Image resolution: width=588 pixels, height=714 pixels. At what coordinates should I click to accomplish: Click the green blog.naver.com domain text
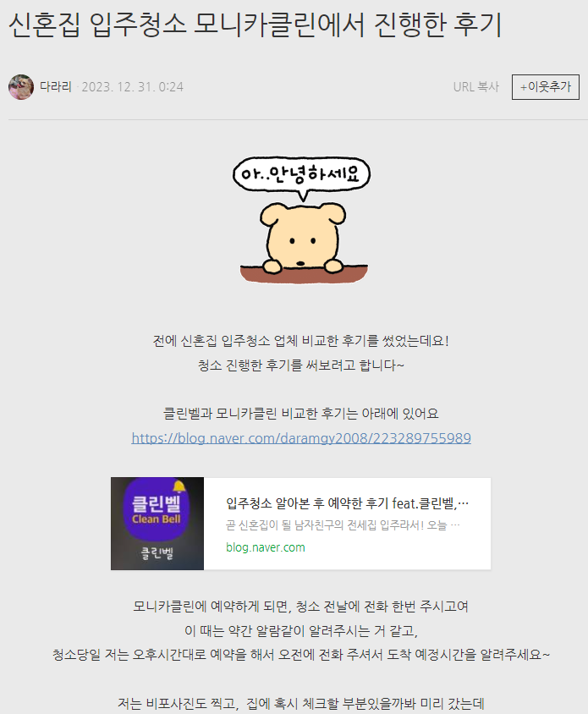pos(266,547)
